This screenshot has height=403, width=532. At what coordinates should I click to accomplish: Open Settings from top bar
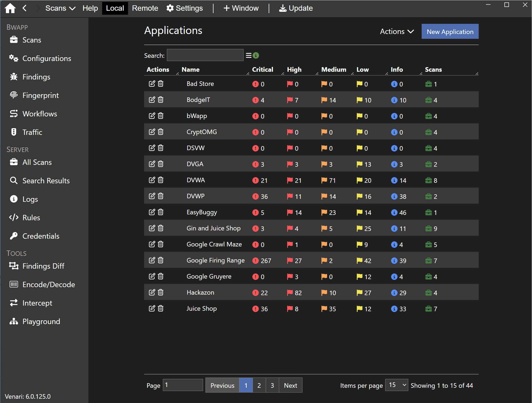click(x=185, y=8)
